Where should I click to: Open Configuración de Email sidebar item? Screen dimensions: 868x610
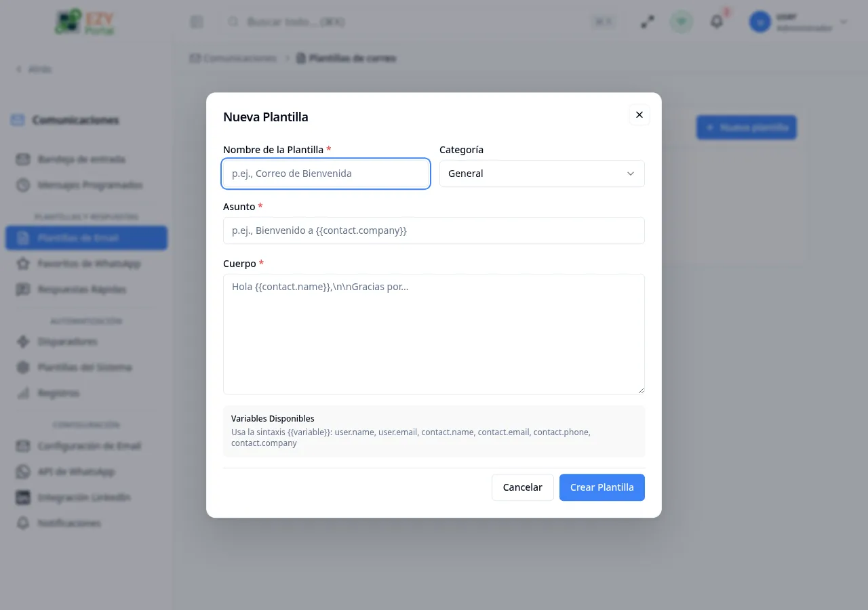pos(86,446)
